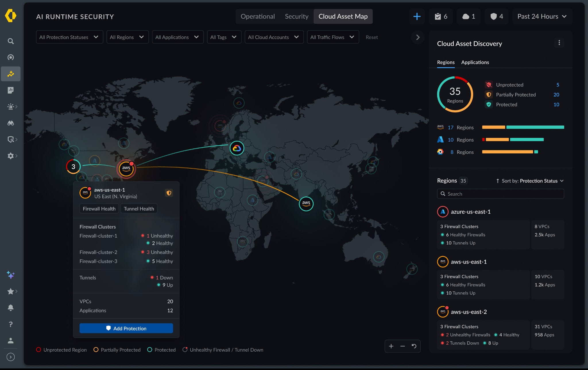Expand the All Cloud Accounts filter

coord(274,37)
